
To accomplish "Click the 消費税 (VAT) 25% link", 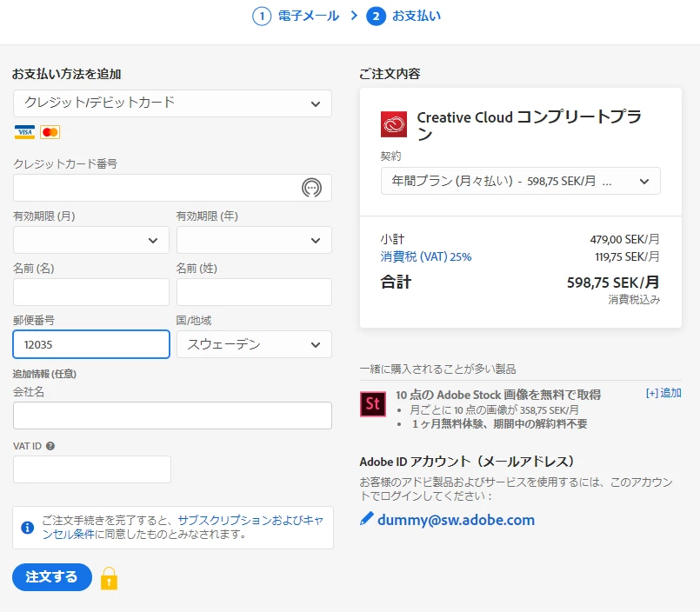I will click(x=426, y=256).
